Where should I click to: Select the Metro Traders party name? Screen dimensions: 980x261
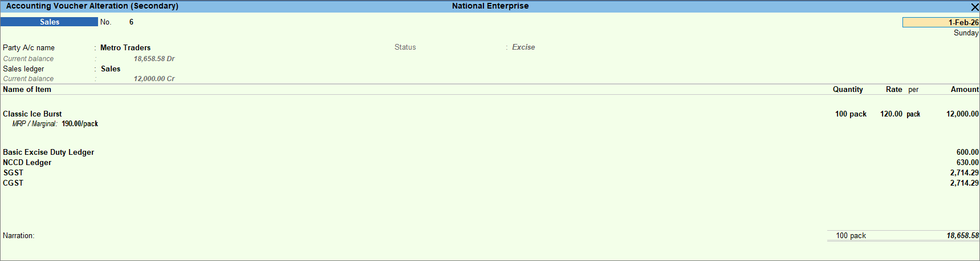click(x=125, y=48)
